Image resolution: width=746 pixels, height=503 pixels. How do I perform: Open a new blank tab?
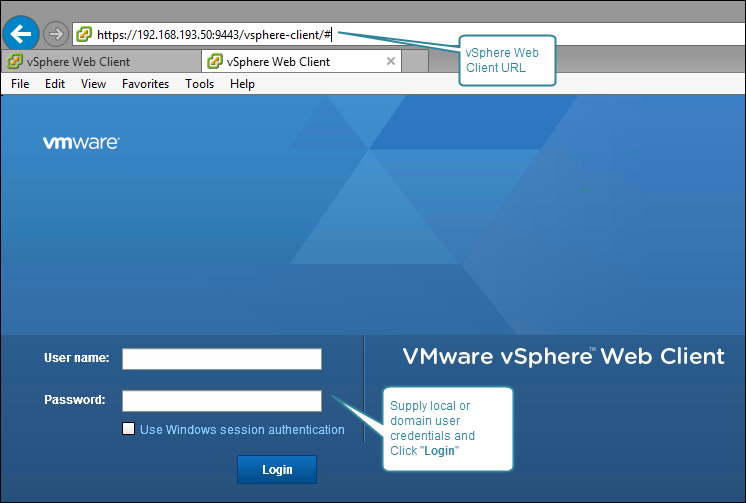[x=415, y=61]
